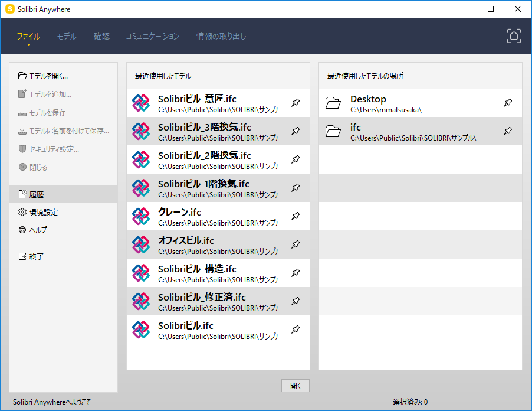Select Solibriビル_修正済.ifc file name

202,297
